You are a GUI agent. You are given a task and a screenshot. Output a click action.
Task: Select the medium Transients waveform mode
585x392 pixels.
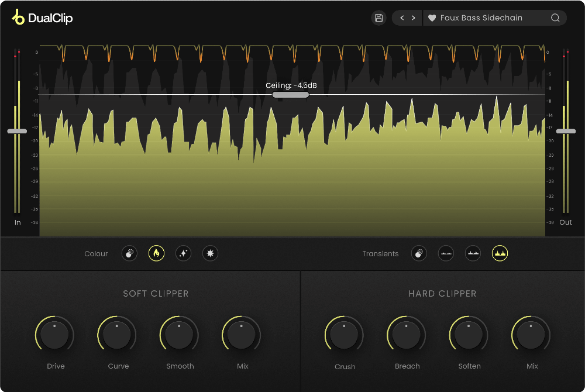click(473, 253)
